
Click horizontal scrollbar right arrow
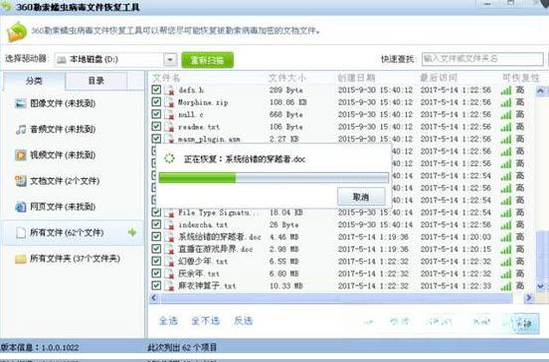click(529, 298)
